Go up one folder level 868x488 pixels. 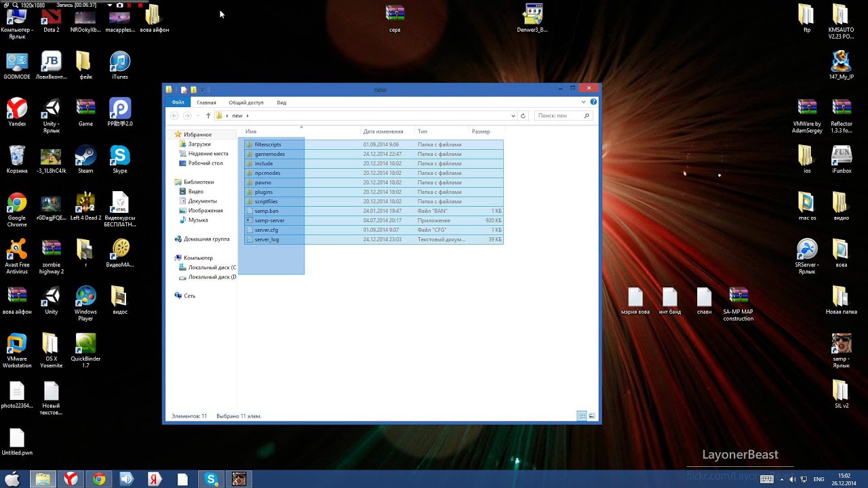point(208,116)
